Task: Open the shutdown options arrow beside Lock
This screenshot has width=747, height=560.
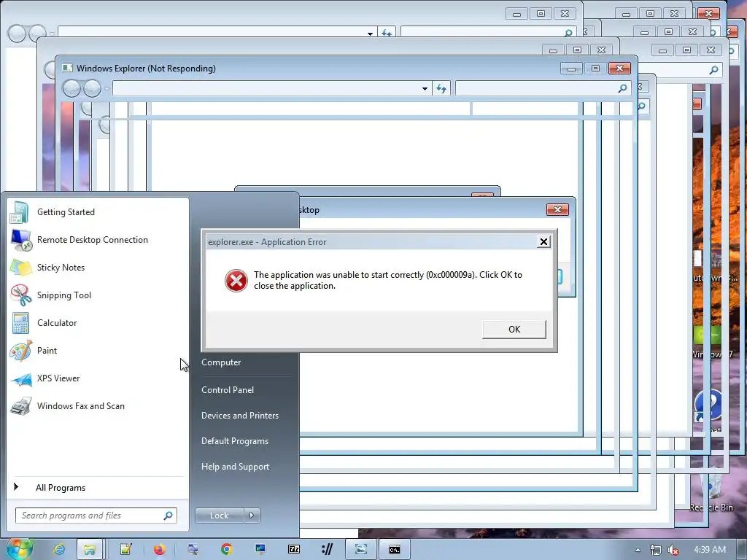Action: coord(252,516)
